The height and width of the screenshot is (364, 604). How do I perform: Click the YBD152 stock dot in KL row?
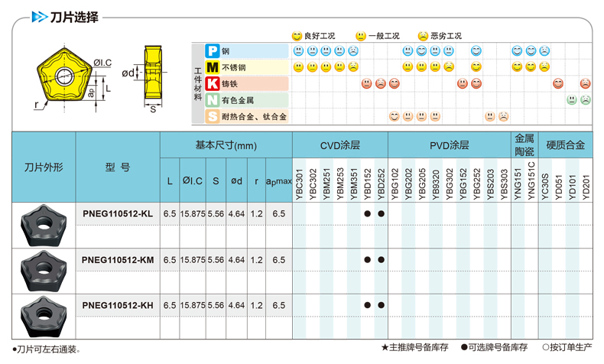(x=368, y=214)
